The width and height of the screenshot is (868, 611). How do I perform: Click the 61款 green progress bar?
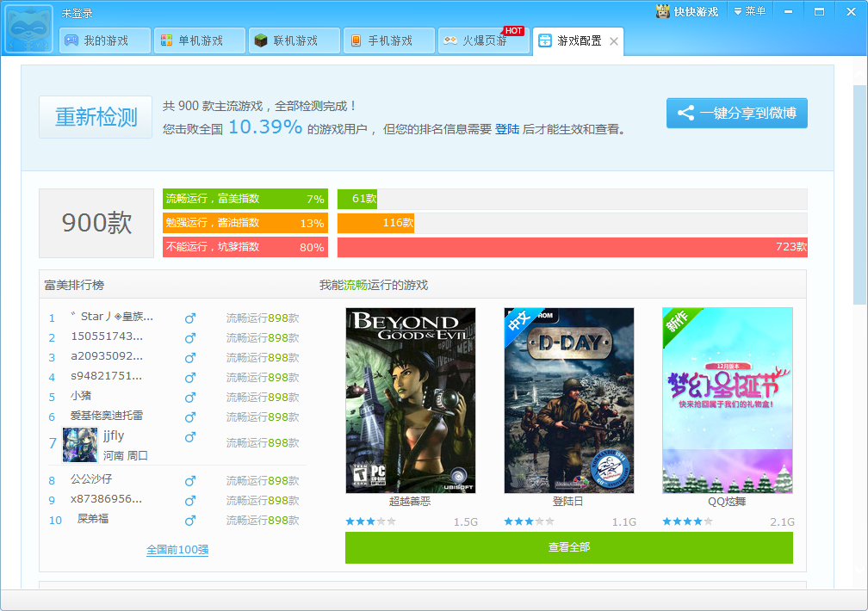point(357,200)
